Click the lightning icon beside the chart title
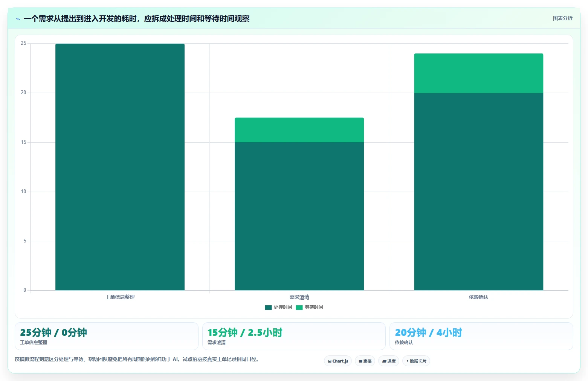The width and height of the screenshot is (588, 381). tap(18, 19)
